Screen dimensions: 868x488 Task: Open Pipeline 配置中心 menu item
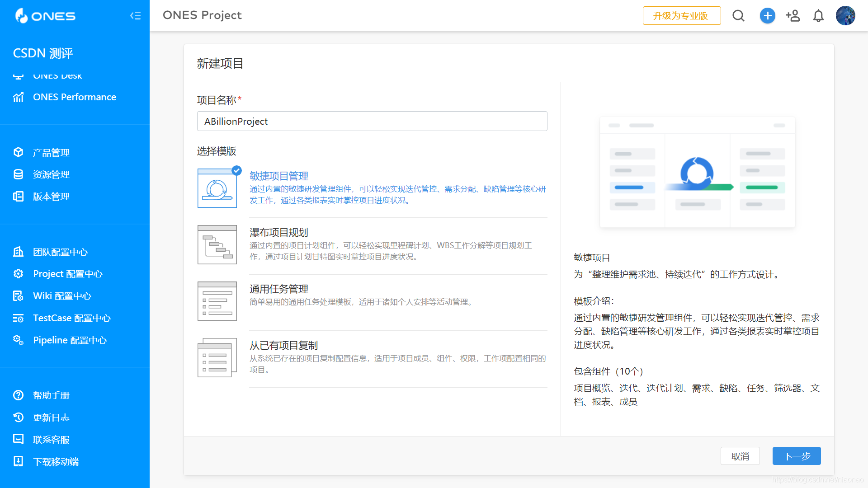[x=70, y=340]
